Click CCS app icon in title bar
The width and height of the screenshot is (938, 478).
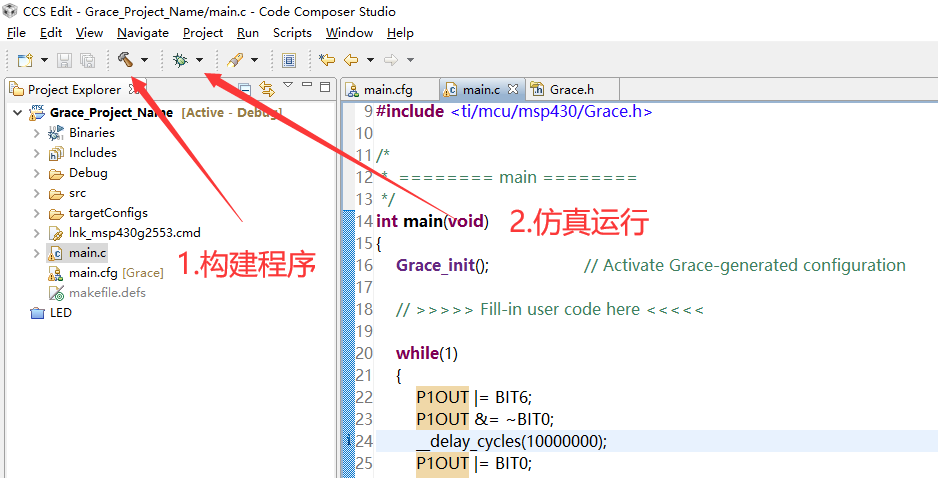(10, 11)
